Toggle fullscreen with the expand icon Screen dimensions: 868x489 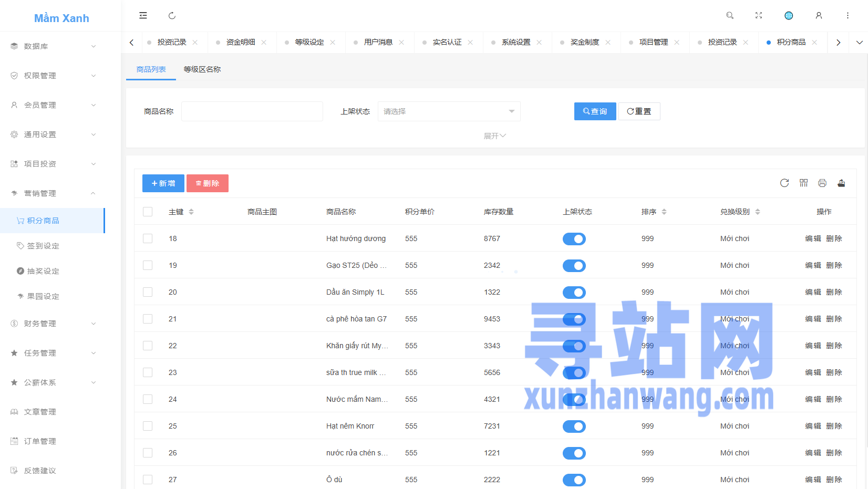[759, 16]
